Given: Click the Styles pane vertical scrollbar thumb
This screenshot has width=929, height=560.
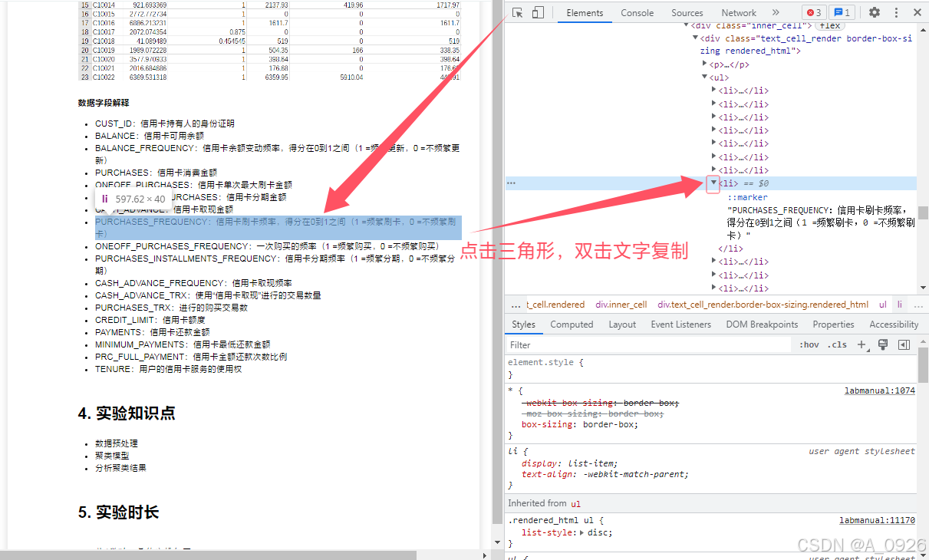Looking at the screenshot, I should click(x=923, y=366).
